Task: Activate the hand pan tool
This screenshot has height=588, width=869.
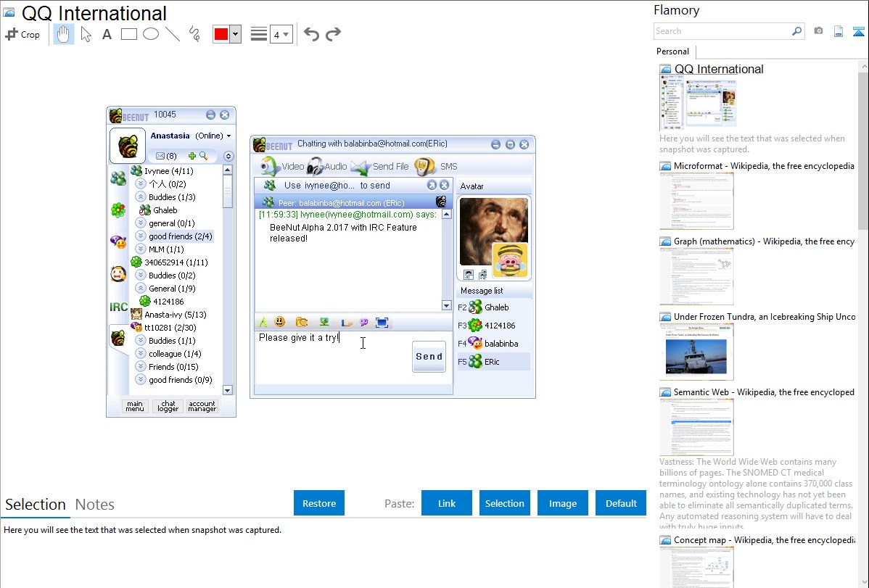Action: pos(63,34)
